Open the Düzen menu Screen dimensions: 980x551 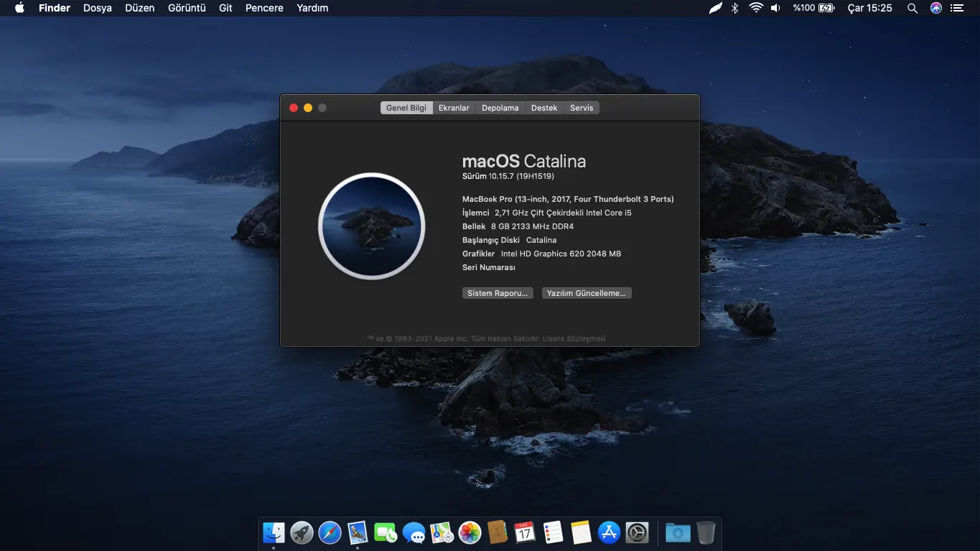[x=140, y=8]
